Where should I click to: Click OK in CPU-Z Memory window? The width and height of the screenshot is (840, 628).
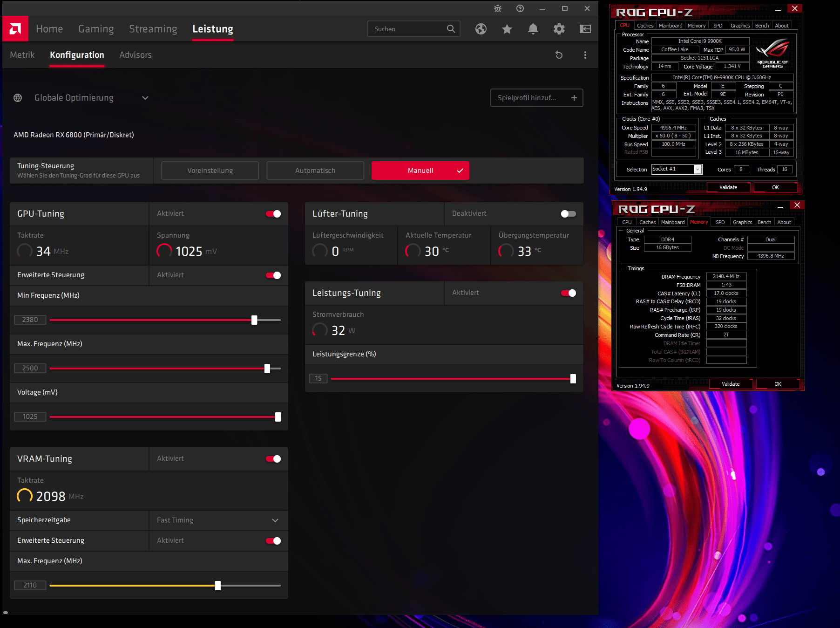778,384
